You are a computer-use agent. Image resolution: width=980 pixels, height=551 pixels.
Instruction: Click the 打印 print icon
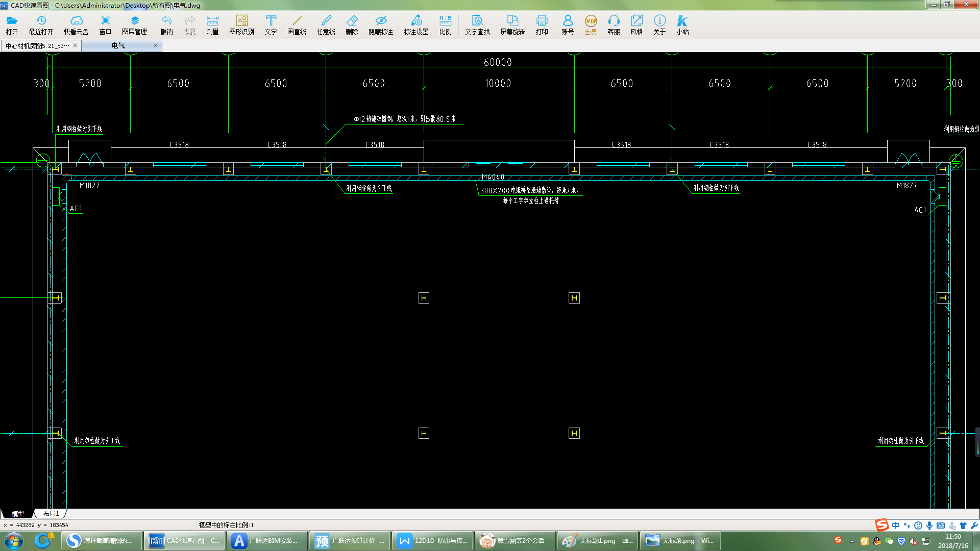(x=542, y=24)
